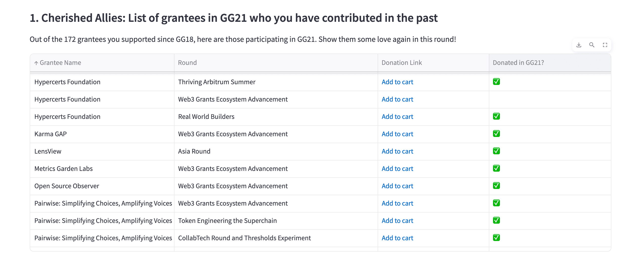Sort by the Donation Link column header

[402, 63]
